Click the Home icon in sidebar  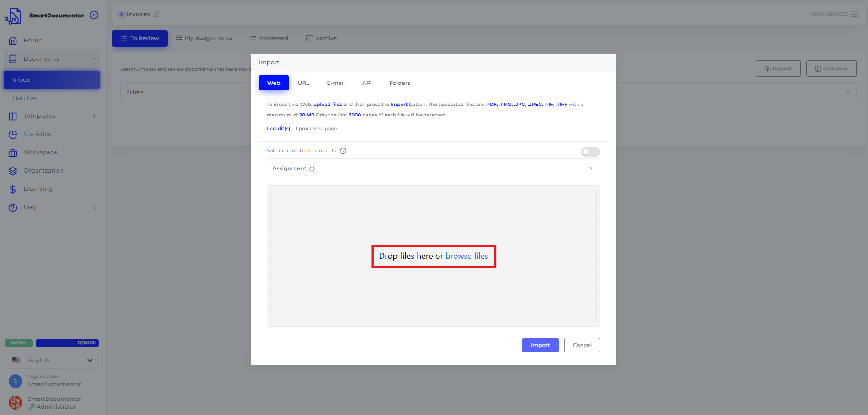point(13,41)
